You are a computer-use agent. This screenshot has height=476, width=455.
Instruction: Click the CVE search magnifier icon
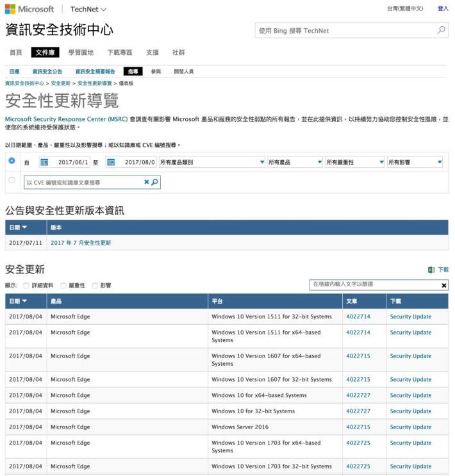[x=154, y=182]
